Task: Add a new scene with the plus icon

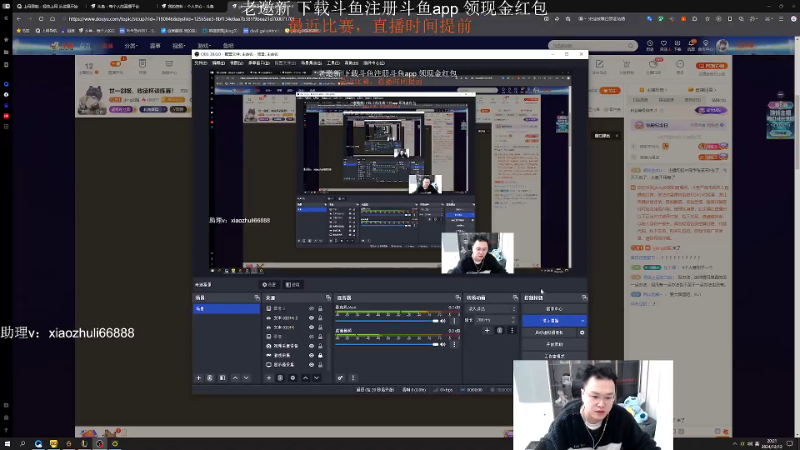Action: [x=198, y=378]
